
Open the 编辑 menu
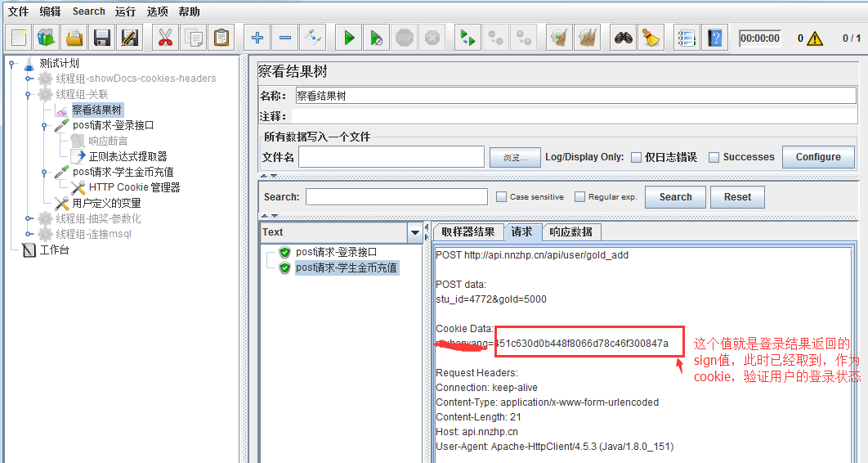click(50, 11)
